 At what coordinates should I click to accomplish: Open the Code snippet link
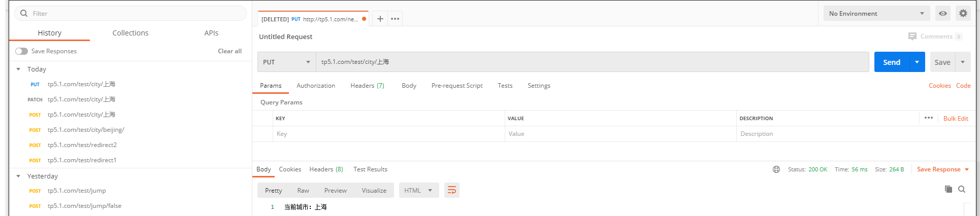(x=963, y=86)
